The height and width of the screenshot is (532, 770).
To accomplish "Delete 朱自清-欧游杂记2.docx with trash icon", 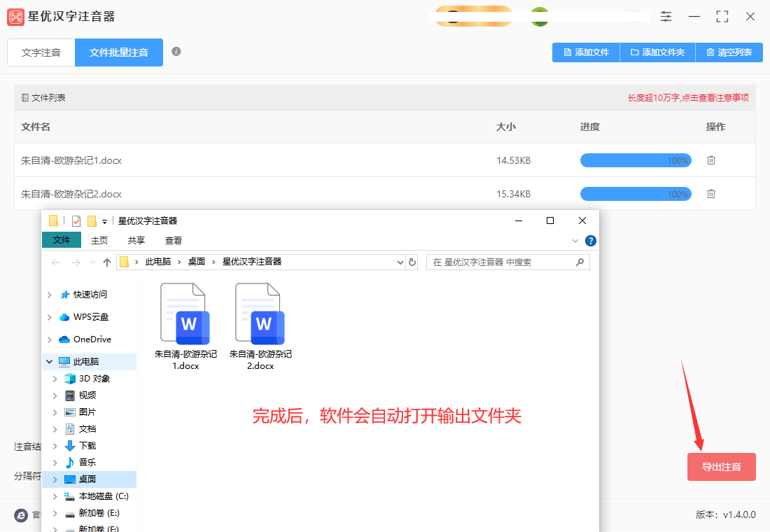I will click(x=711, y=194).
